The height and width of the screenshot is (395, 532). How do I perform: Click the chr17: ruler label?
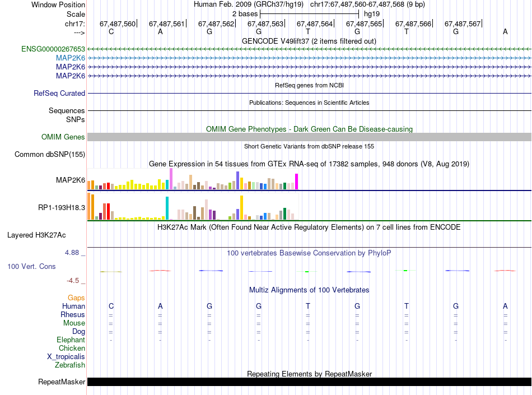tap(74, 24)
